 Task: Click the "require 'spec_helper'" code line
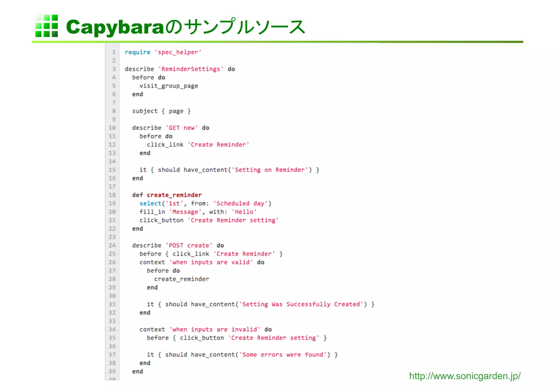point(163,52)
